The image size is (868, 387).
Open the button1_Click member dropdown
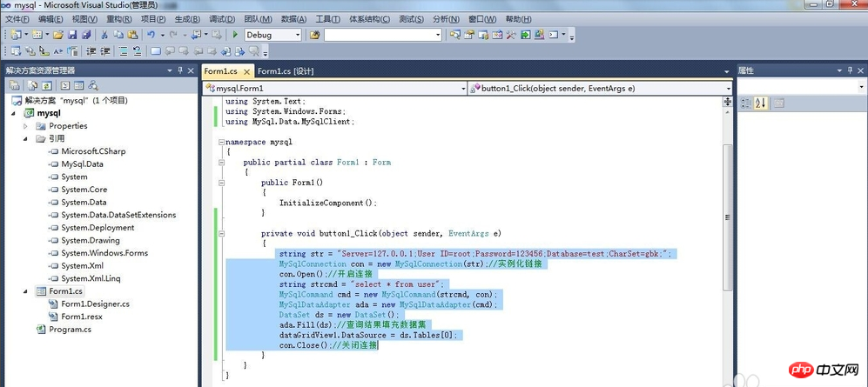(x=729, y=89)
